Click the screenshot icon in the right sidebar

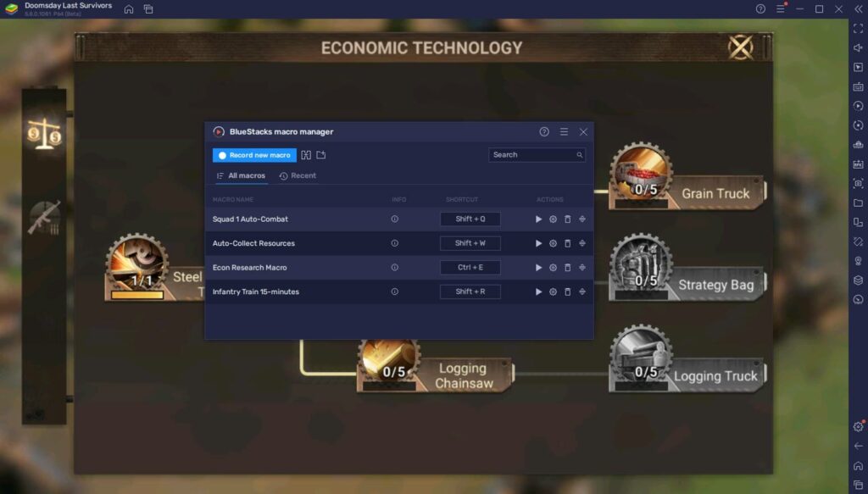pos(858,182)
